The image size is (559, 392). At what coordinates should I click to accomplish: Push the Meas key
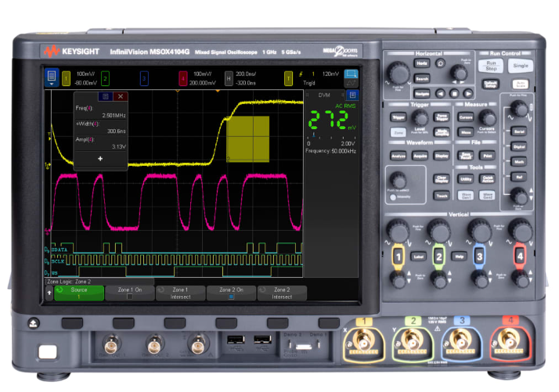(x=466, y=132)
